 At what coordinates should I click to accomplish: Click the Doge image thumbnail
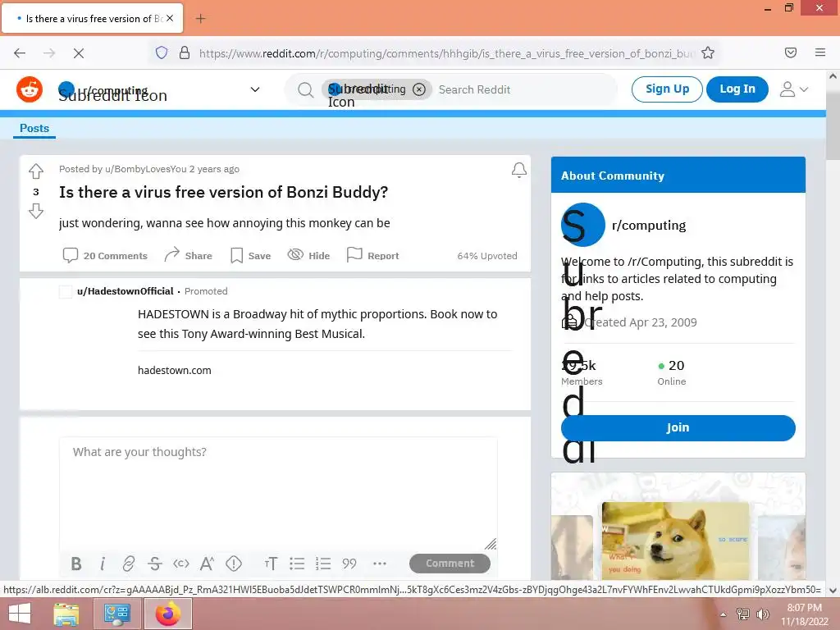(675, 541)
